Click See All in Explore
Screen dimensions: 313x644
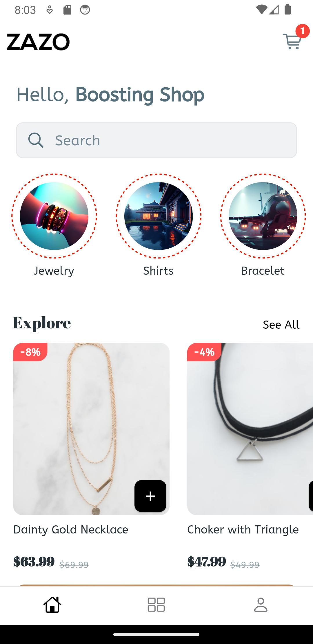coord(281,325)
